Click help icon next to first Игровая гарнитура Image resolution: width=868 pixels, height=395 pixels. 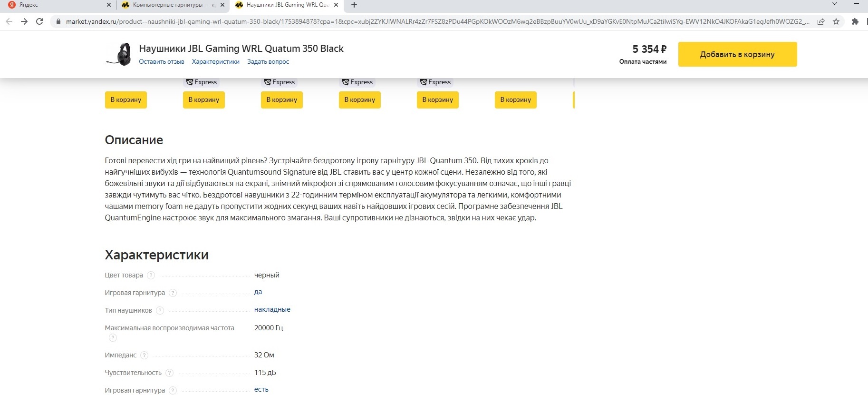click(x=173, y=293)
